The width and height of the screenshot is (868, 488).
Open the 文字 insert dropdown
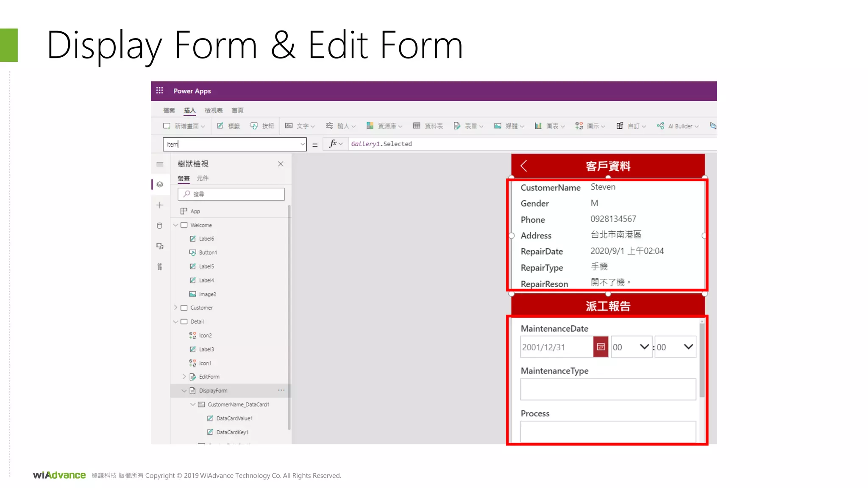[300, 126]
